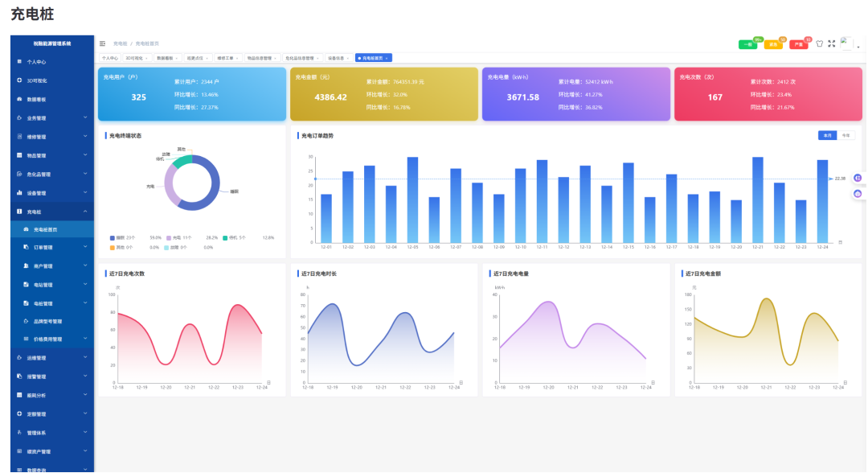Click the orange 紧急 alarm button

pyautogui.click(x=773, y=44)
